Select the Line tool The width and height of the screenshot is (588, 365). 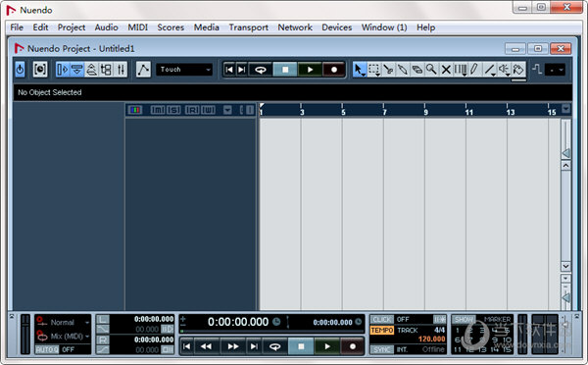(x=489, y=70)
